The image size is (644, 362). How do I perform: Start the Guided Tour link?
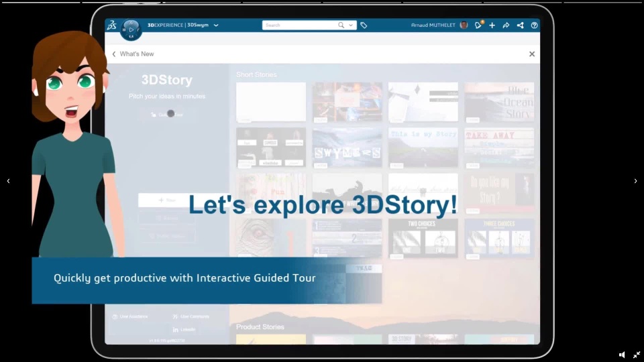167,115
